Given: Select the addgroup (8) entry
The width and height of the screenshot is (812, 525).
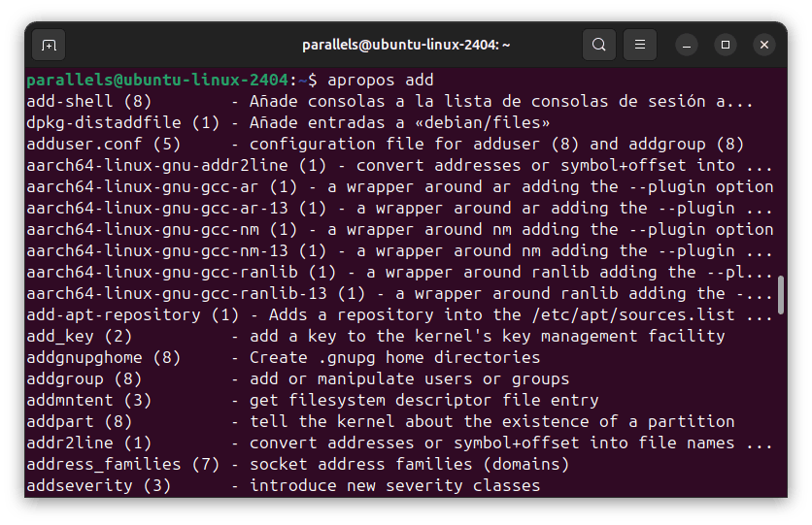Looking at the screenshot, I should [x=298, y=378].
